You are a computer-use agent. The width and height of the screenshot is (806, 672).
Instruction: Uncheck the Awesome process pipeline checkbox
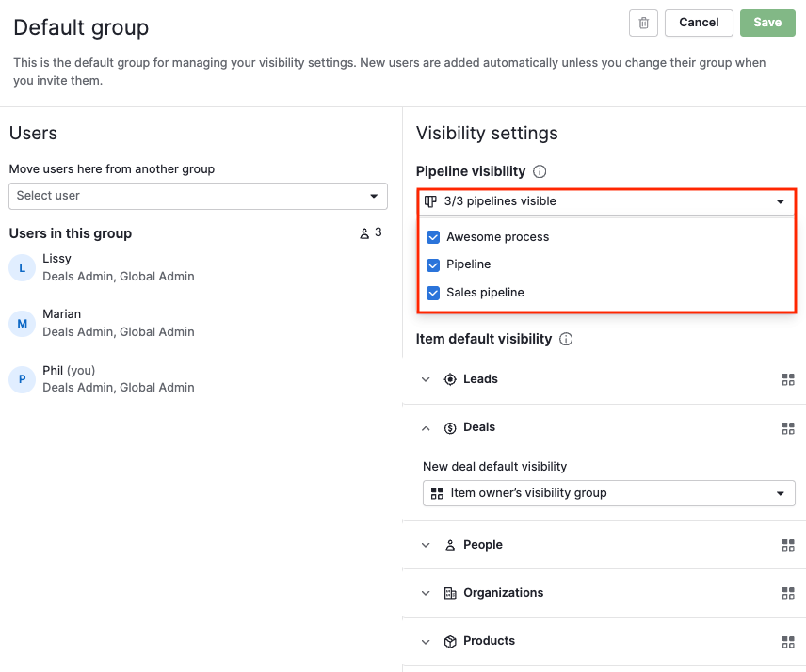[x=433, y=237]
